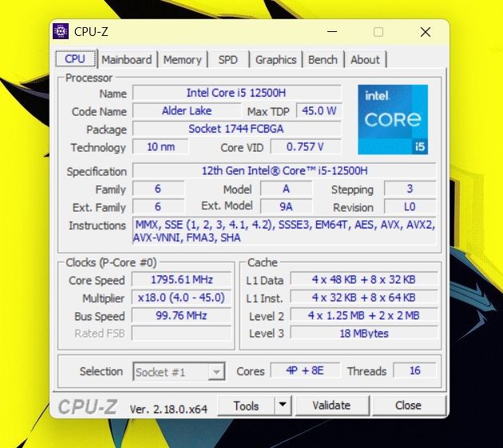This screenshot has width=503, height=448.
Task: Click the Level 2 value 4 x 1.25 MB
Action: coord(364,315)
